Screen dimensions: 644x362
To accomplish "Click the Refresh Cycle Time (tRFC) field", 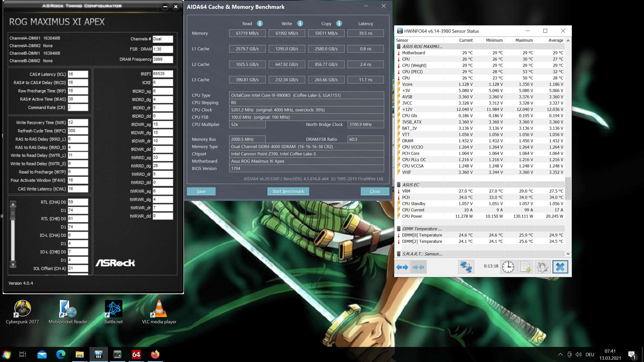I will (x=78, y=131).
